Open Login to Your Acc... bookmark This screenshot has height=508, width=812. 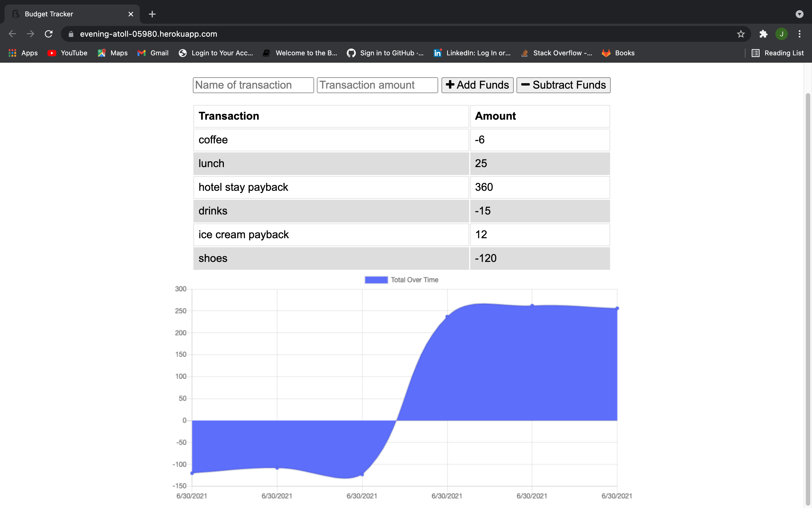tap(216, 53)
